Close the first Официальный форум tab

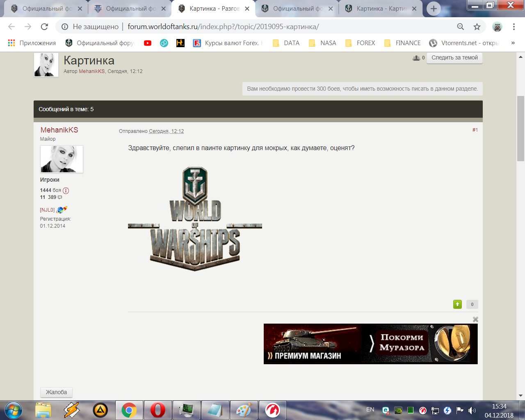pos(80,9)
